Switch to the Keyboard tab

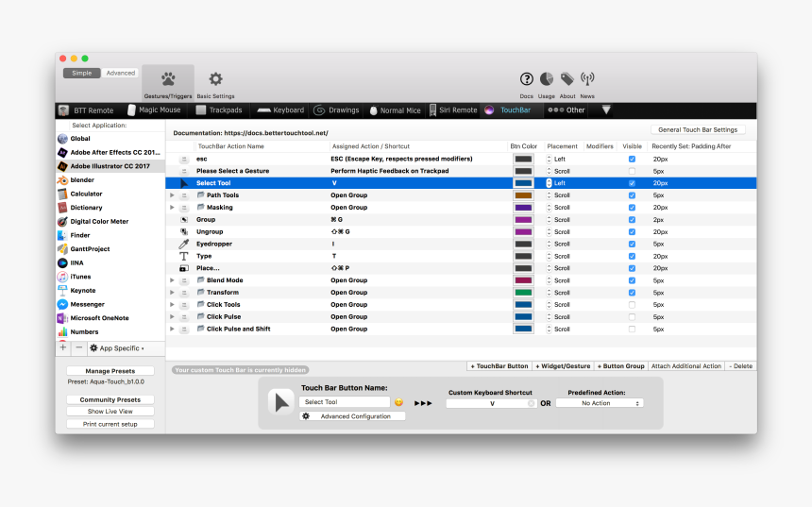[280, 110]
